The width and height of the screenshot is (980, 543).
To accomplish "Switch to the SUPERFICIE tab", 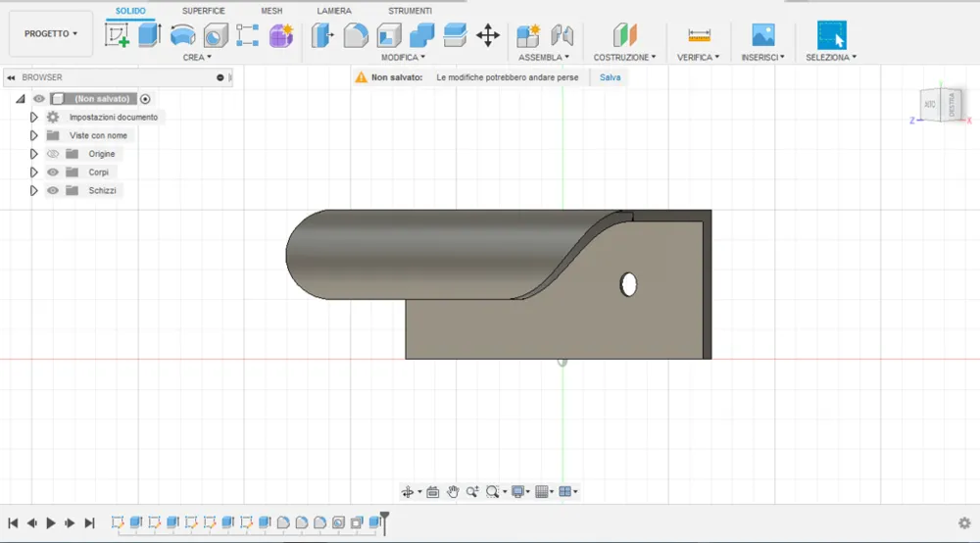I will coord(203,11).
